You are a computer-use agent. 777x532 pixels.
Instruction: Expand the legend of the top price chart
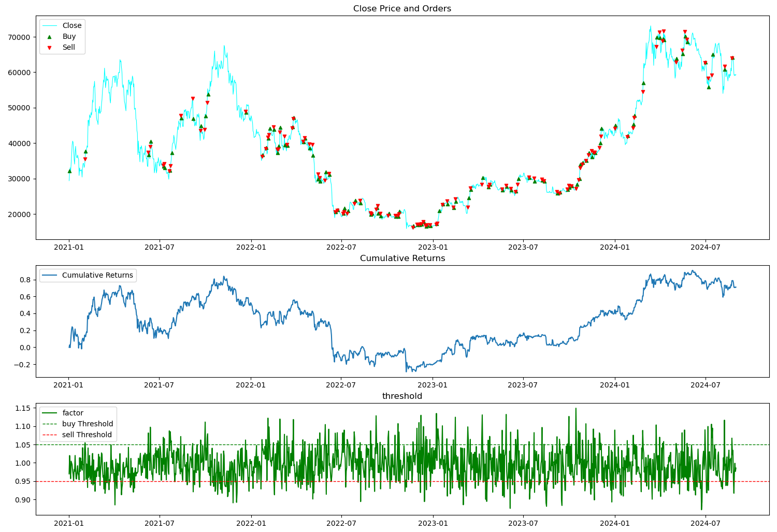coord(64,36)
